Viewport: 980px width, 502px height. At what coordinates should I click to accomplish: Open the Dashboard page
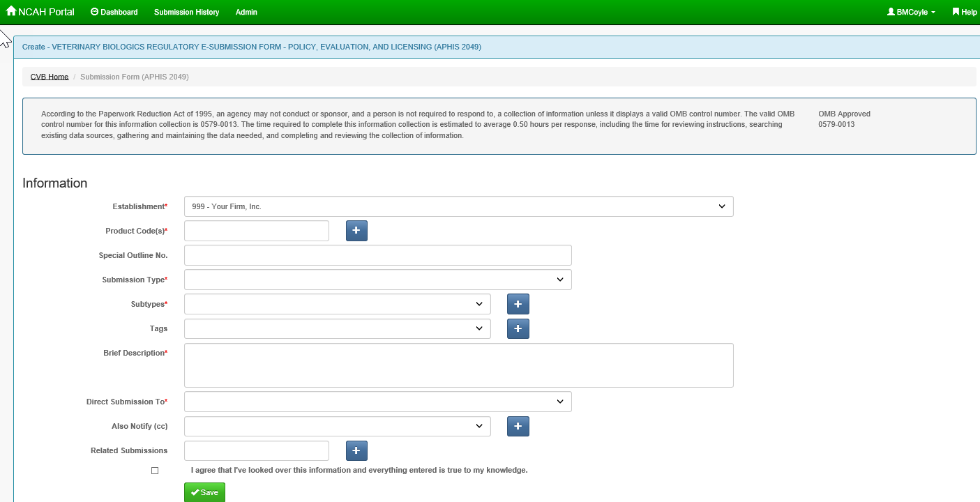point(114,13)
